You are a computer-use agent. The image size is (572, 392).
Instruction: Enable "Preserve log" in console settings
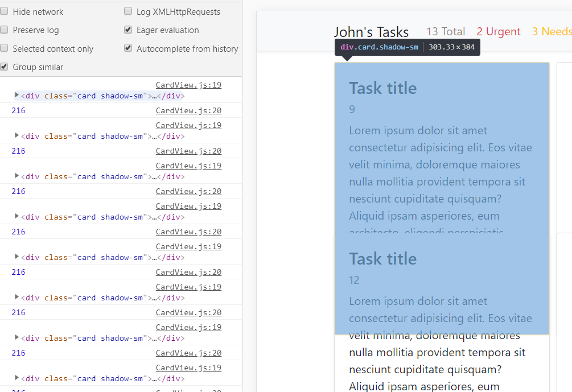tap(5, 30)
